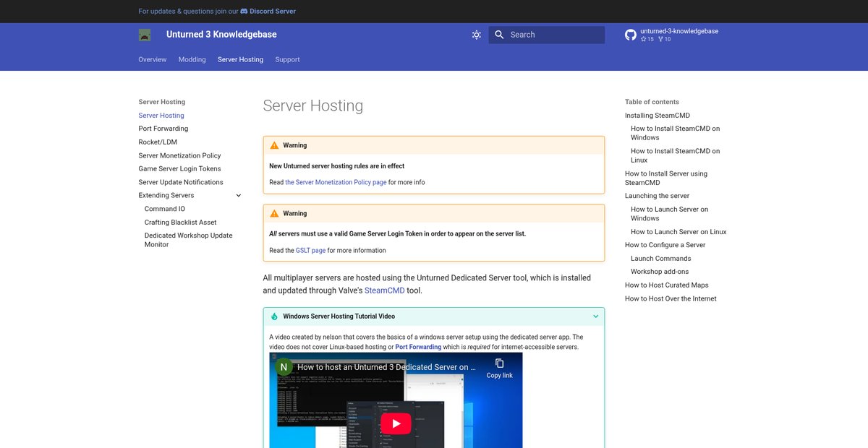The width and height of the screenshot is (868, 448).
Task: Open the SteamCMD link in paragraph
Action: (x=384, y=290)
